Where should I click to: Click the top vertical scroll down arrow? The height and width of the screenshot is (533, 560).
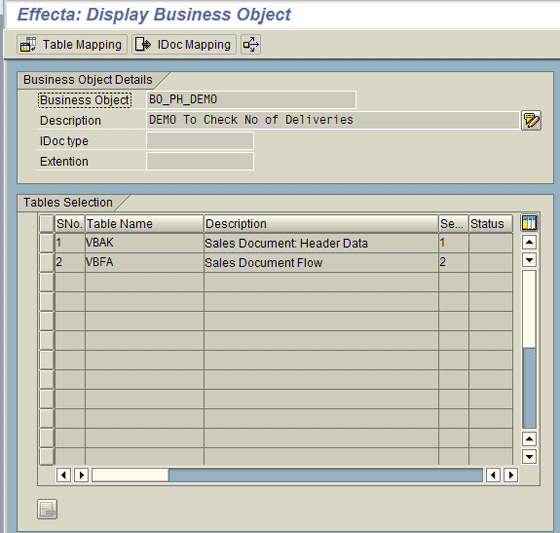[529, 260]
